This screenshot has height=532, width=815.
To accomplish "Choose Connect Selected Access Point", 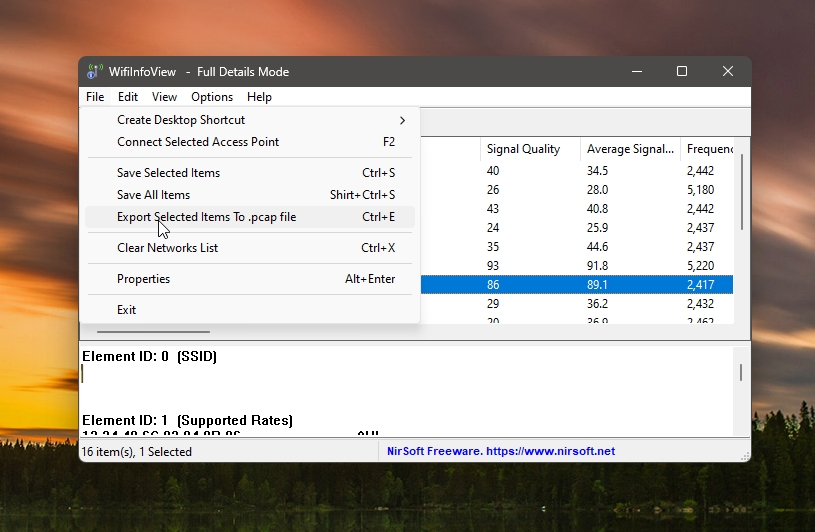I will tap(249, 142).
